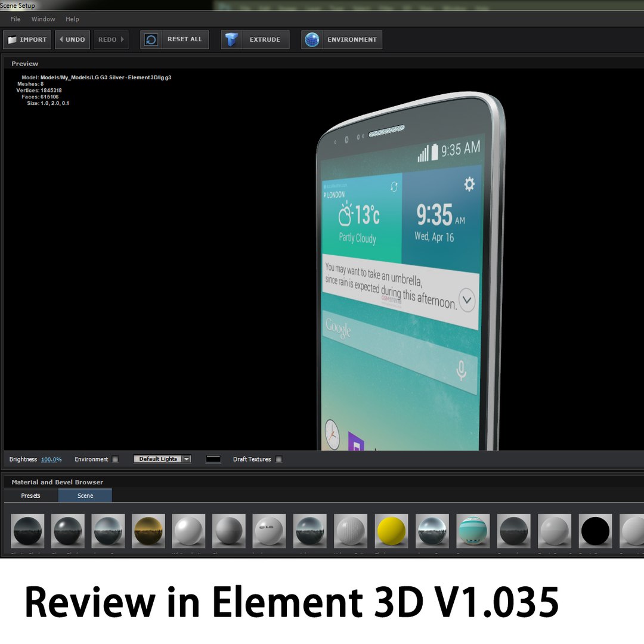Switch to the Presets tab
This screenshot has height=644, width=644.
(x=31, y=496)
